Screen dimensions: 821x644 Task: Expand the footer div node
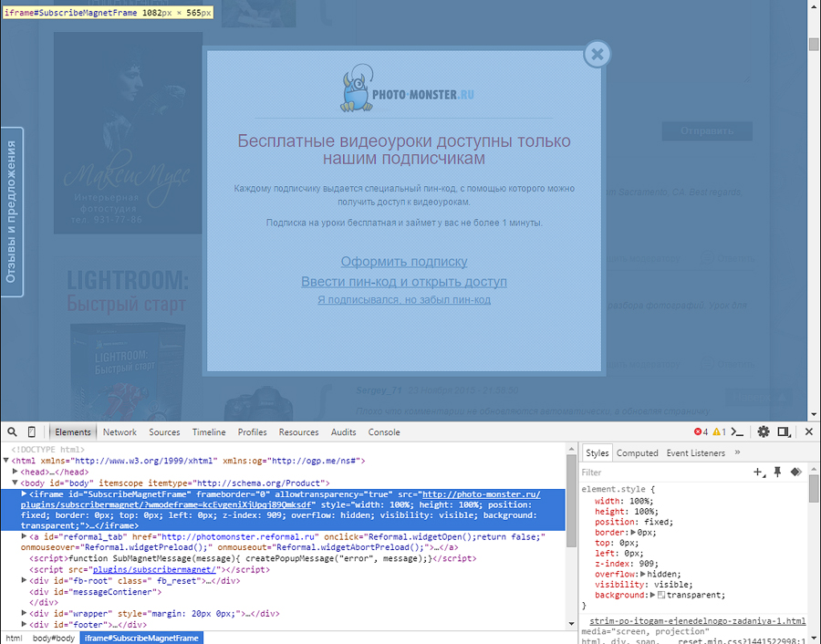24,624
